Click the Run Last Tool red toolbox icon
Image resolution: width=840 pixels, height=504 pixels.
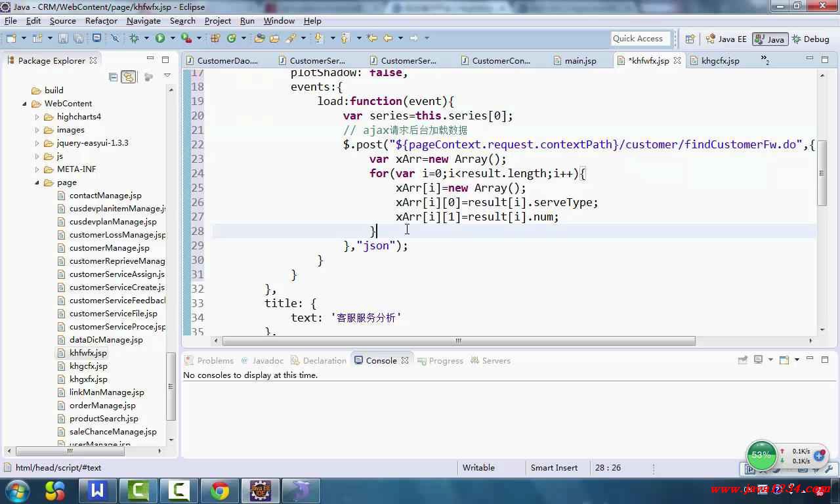point(186,39)
